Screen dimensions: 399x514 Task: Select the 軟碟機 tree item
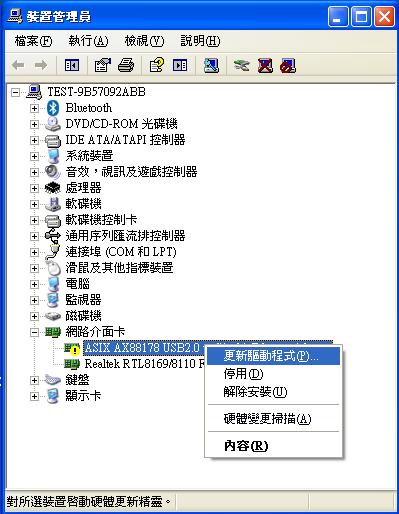[83, 204]
